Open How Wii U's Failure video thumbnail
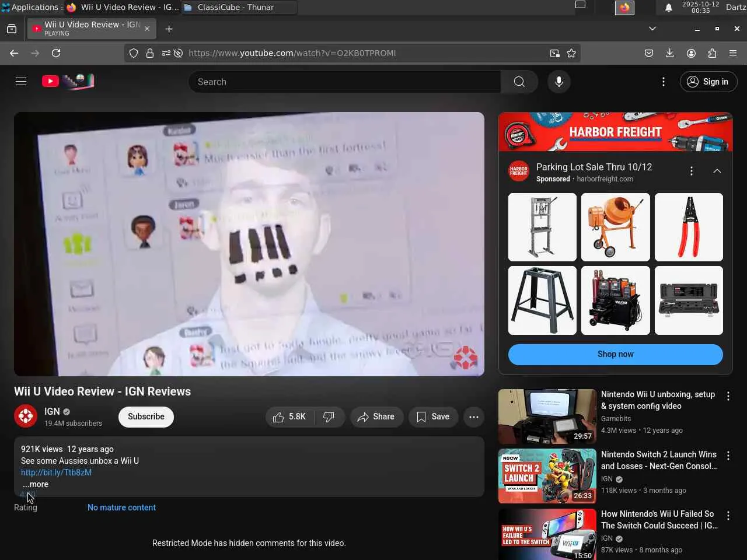Screen dimensions: 747x560 pos(547,534)
